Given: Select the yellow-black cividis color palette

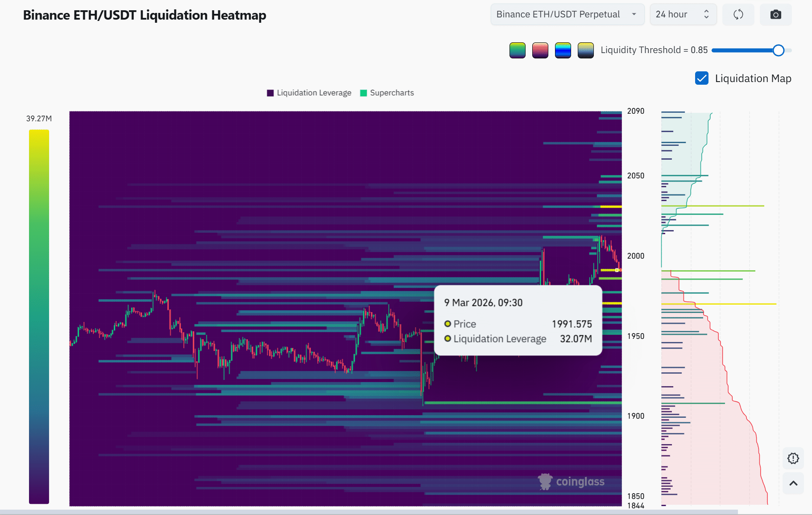Looking at the screenshot, I should point(585,50).
